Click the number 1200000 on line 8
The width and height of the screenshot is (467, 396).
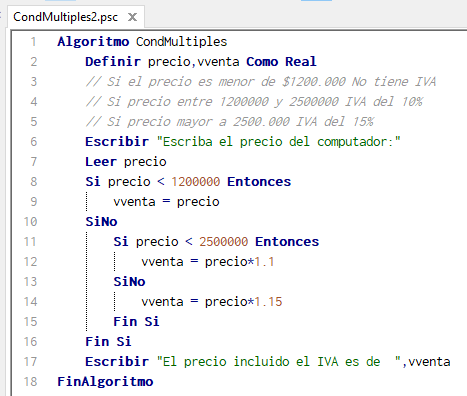[x=196, y=182]
